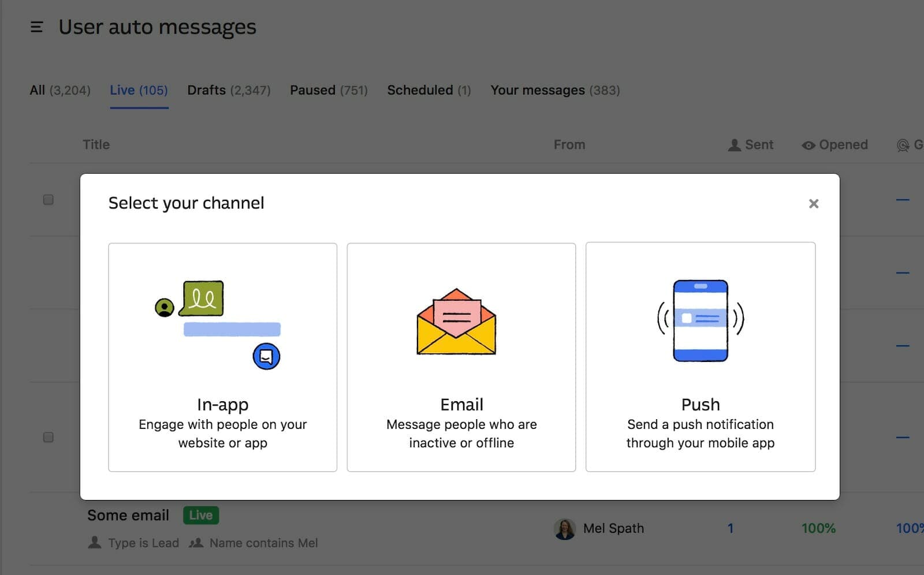Viewport: 924px width, 575px height.
Task: Click Mel Spath's avatar photo
Action: [x=565, y=529]
